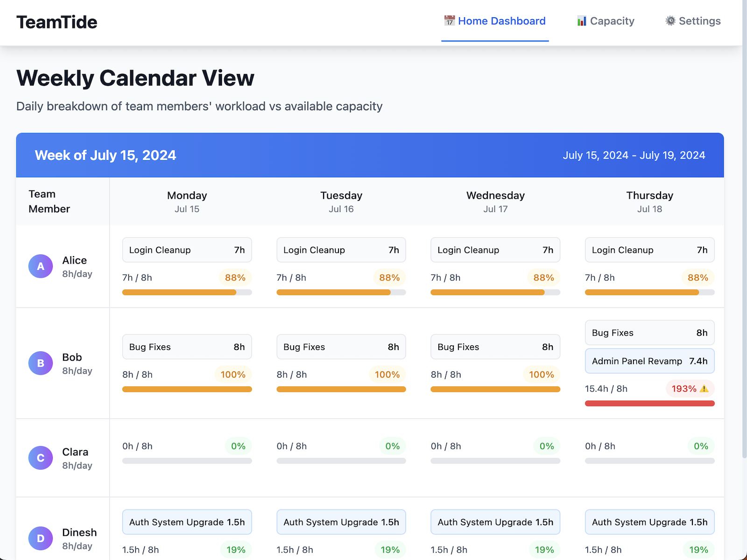The image size is (747, 560).
Task: Click Dinesh's avatar icon
Action: point(41,538)
